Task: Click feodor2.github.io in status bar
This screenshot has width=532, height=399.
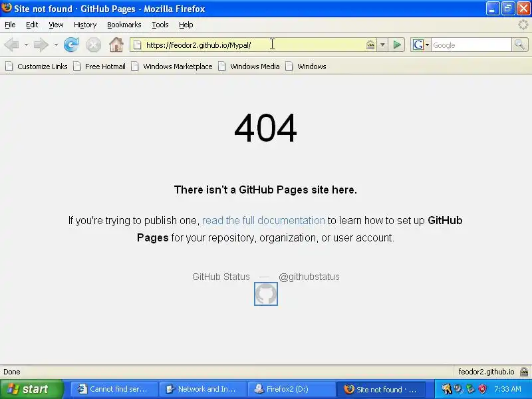Action: tap(486, 372)
